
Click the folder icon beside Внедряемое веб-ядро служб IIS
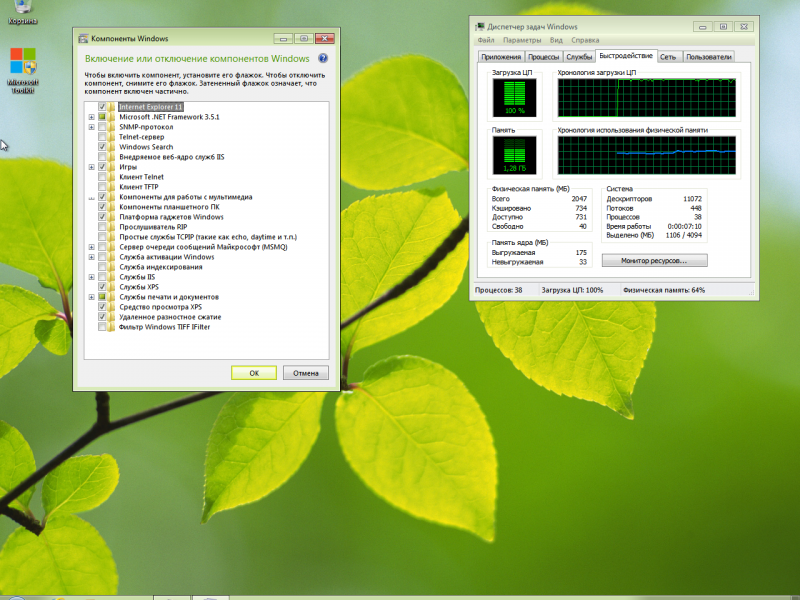(111, 157)
